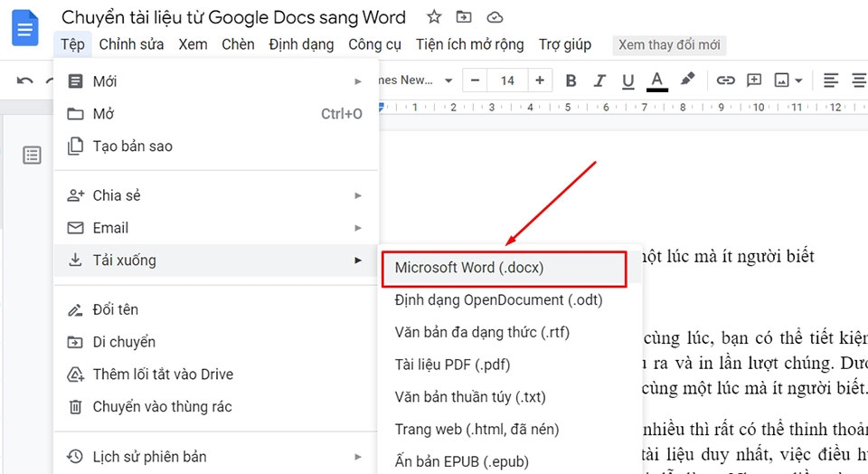Click the Chia sẻ person-add icon
Screen dimensions: 868x474
(x=75, y=194)
